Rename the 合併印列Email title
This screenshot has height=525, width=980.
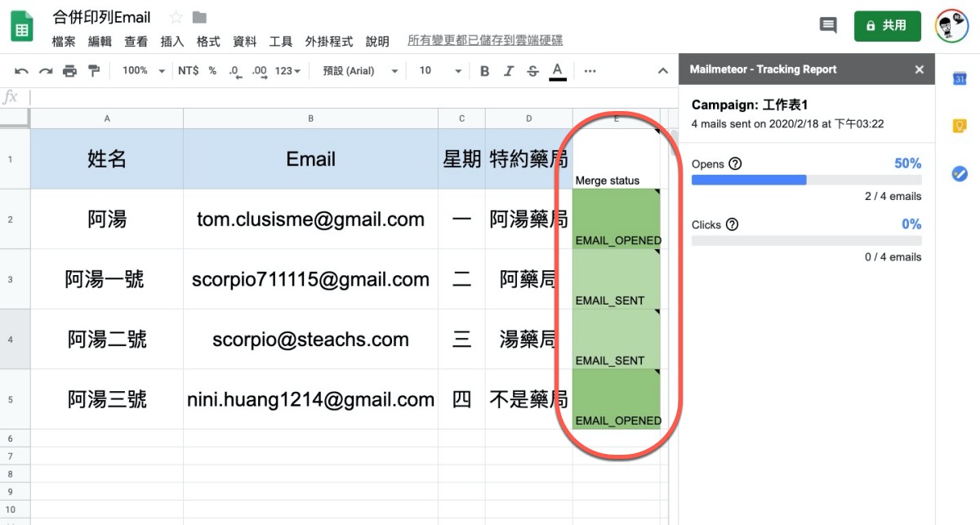101,17
